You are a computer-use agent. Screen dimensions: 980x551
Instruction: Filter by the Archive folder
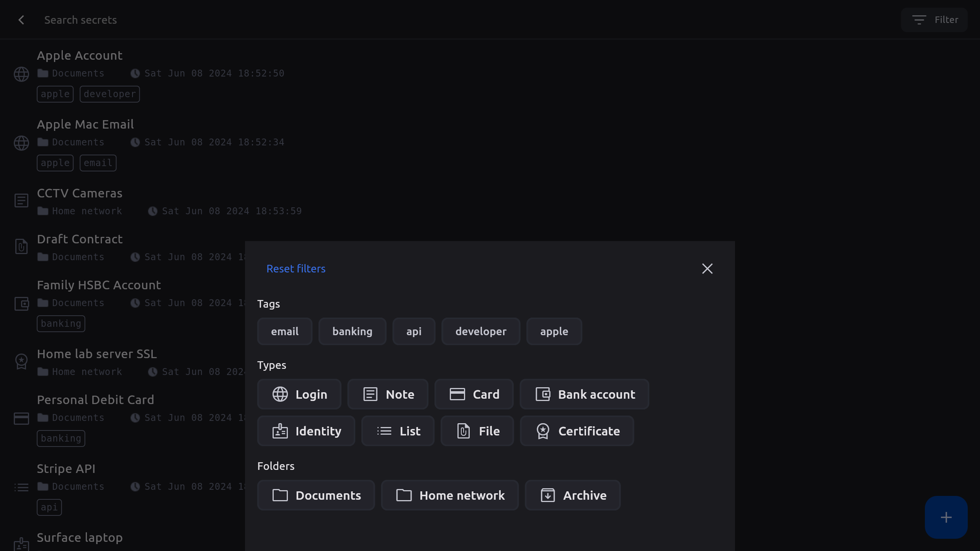(x=573, y=495)
